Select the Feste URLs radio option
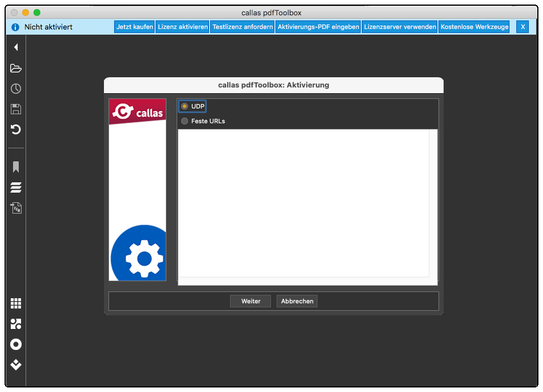 click(185, 121)
